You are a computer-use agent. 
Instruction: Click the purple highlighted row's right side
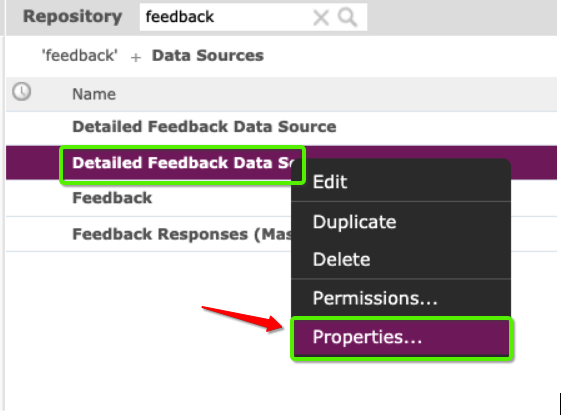534,163
